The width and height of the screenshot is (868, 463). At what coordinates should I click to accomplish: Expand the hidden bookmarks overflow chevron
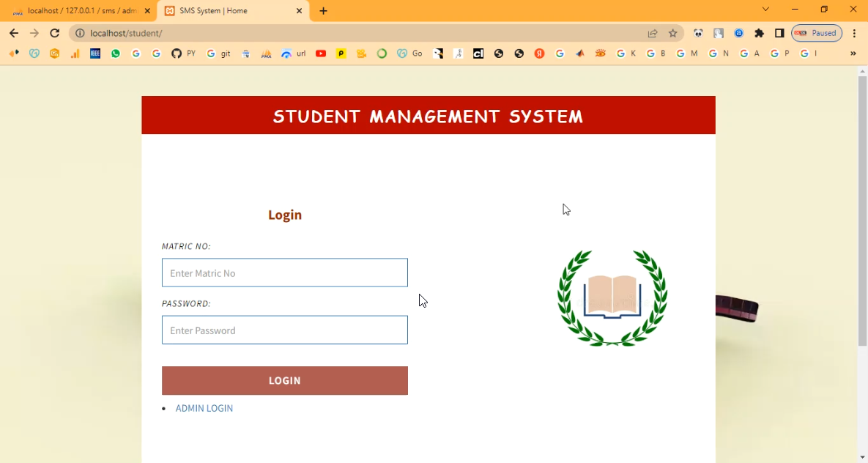point(853,53)
